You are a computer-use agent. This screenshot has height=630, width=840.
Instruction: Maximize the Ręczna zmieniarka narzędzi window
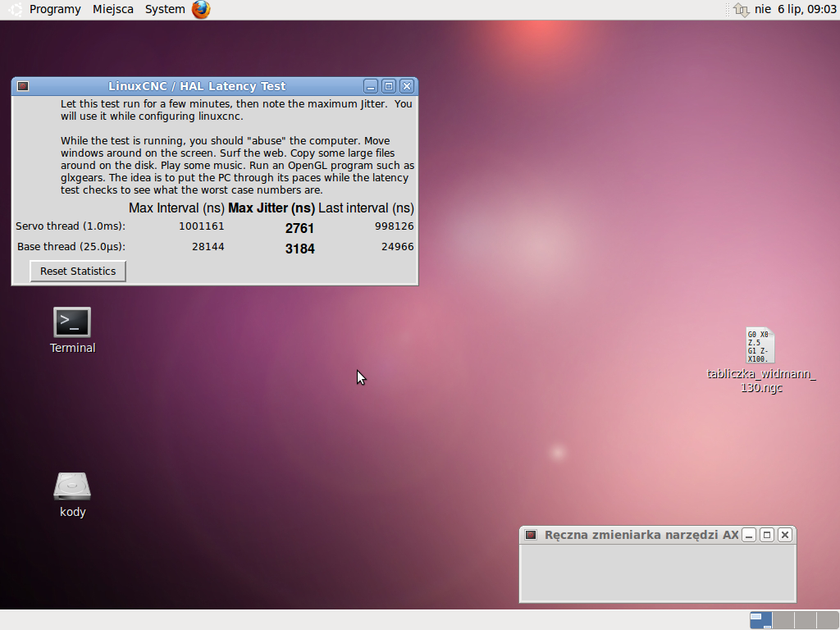coord(767,535)
